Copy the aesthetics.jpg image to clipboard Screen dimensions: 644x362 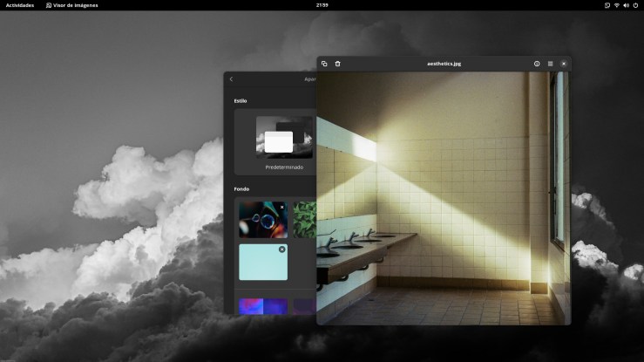[x=324, y=64]
